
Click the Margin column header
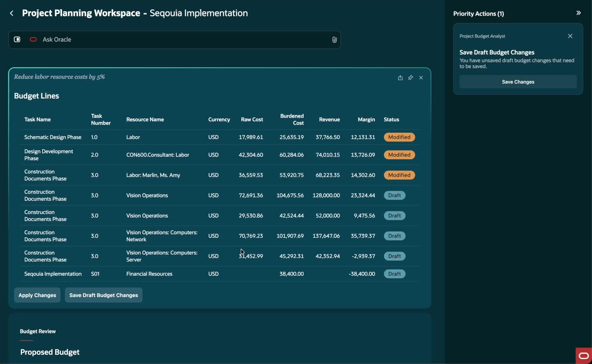[366, 119]
